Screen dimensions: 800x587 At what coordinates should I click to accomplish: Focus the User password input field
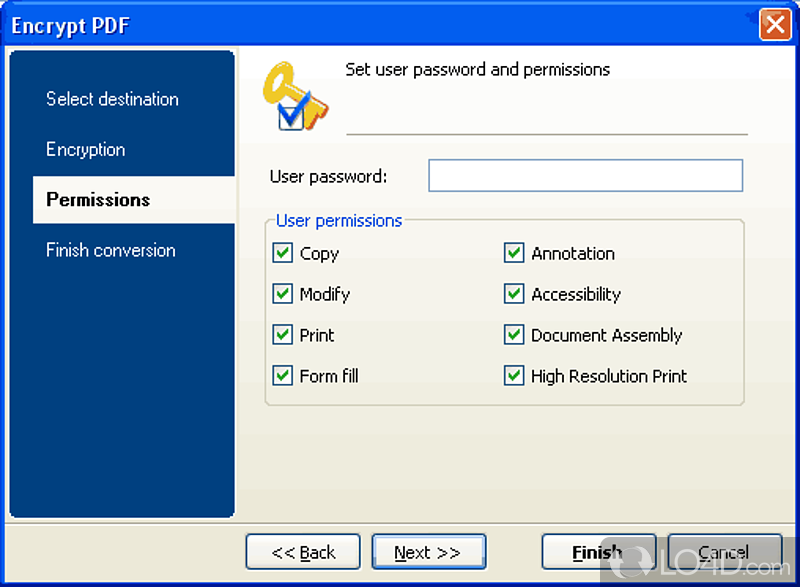click(585, 175)
